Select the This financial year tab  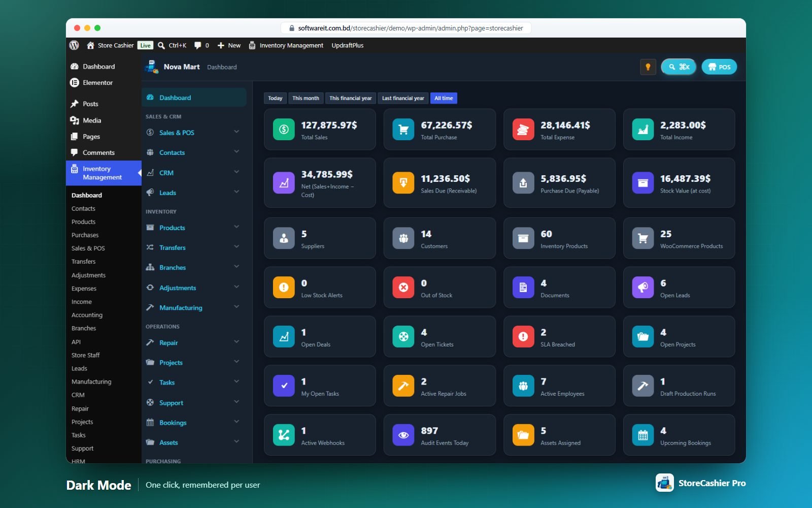(350, 98)
